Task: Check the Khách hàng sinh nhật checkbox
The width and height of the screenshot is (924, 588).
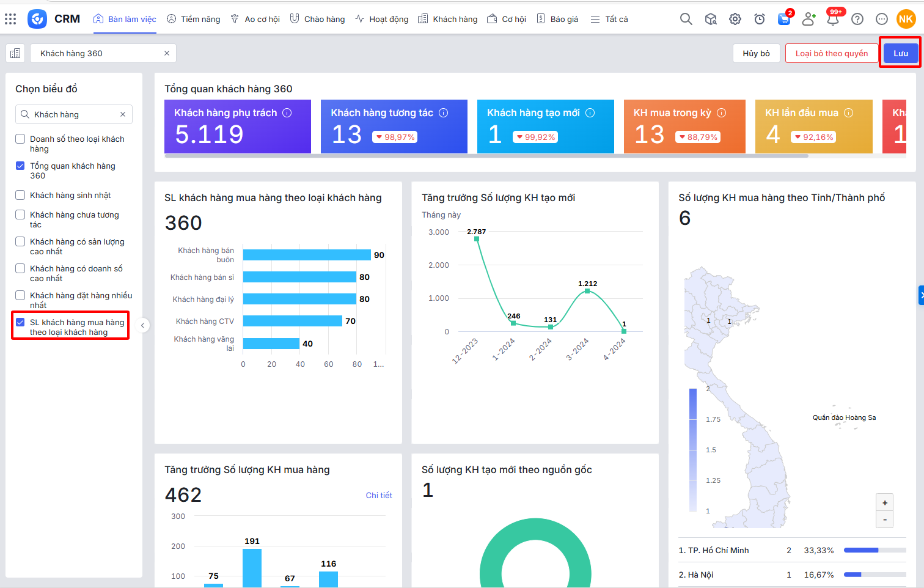Action: pos(20,195)
